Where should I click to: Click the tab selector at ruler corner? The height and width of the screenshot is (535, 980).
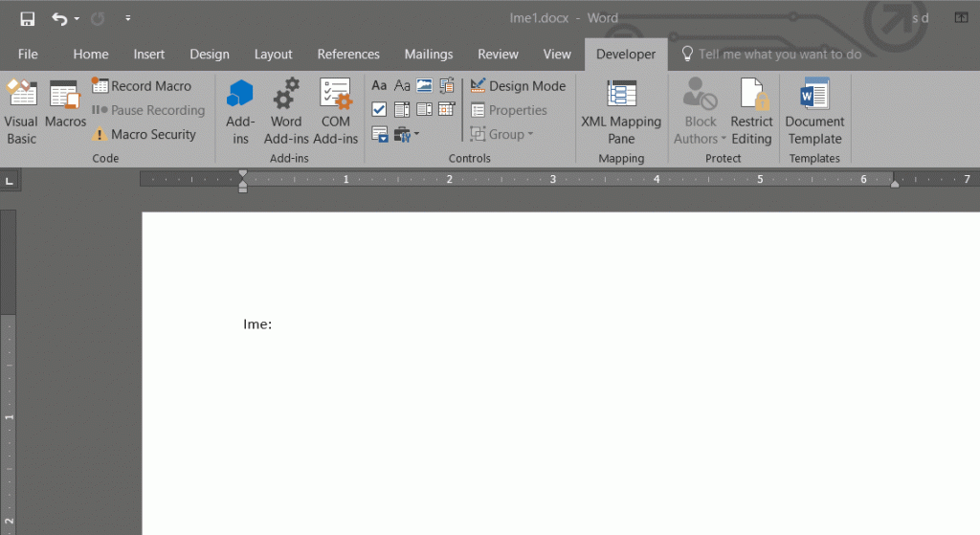(x=10, y=181)
